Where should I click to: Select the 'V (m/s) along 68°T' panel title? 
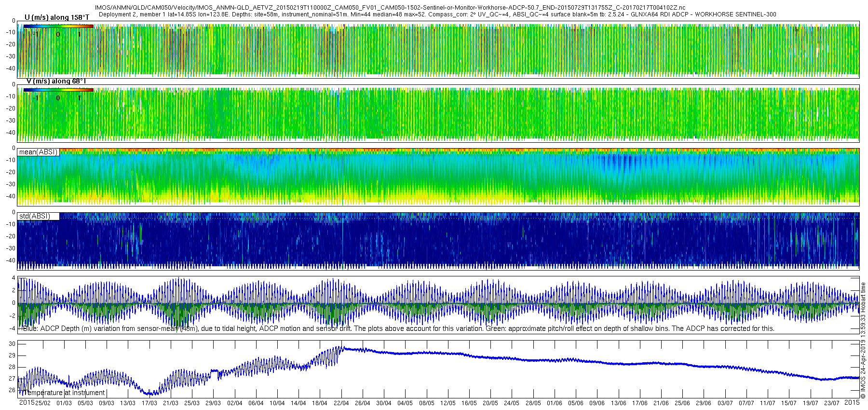pos(56,81)
